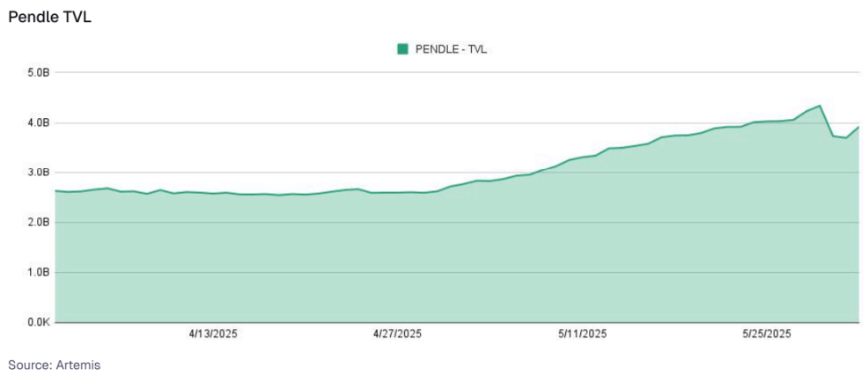Click the Pendle TVL chart title
The image size is (868, 377).
pos(49,17)
